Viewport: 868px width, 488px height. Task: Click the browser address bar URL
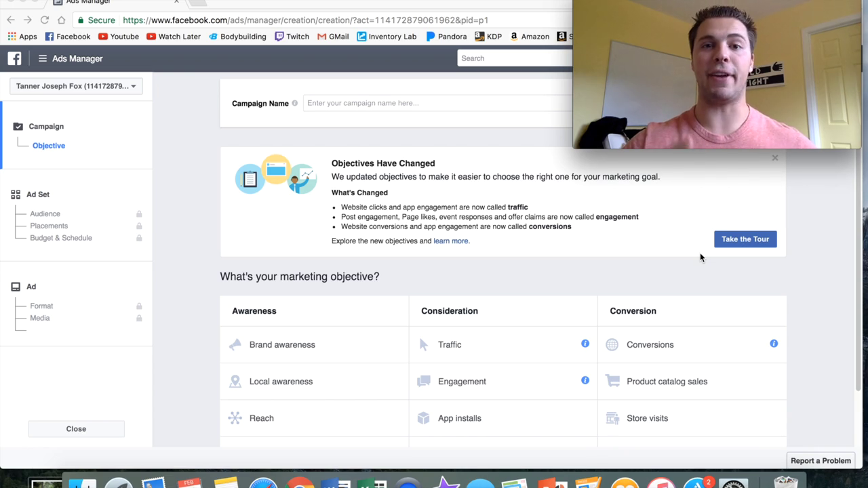coord(305,20)
